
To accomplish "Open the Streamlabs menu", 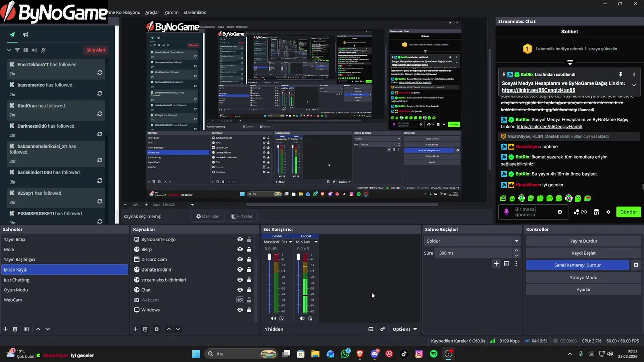I will click(x=194, y=12).
